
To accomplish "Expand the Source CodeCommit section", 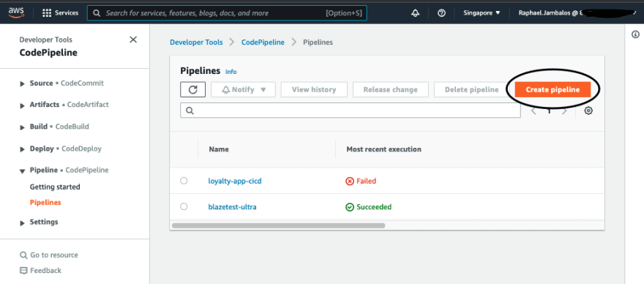I will (x=62, y=83).
